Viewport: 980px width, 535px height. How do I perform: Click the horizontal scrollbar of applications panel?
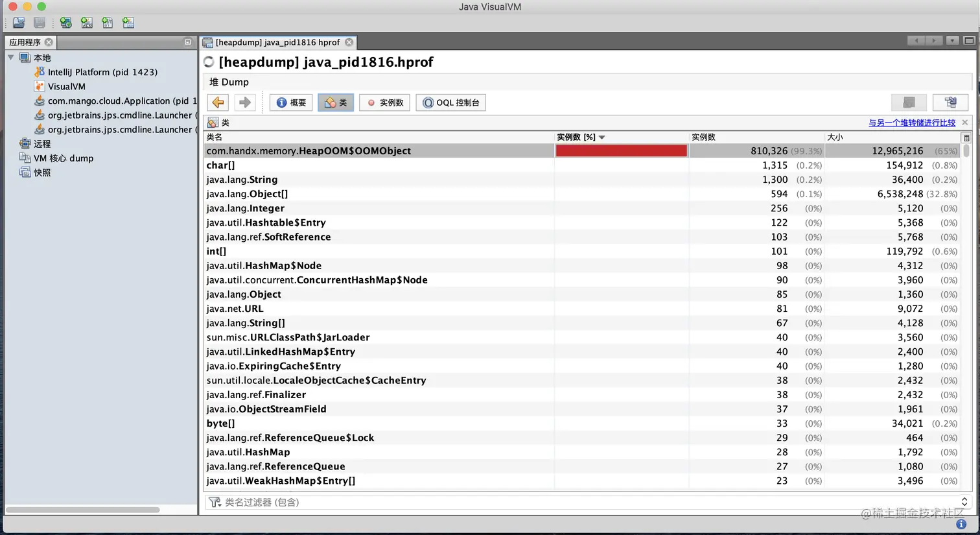pyautogui.click(x=83, y=510)
